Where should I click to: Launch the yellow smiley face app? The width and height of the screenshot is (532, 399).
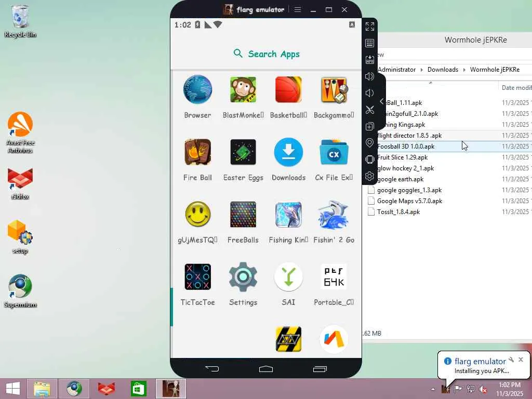coord(197,215)
